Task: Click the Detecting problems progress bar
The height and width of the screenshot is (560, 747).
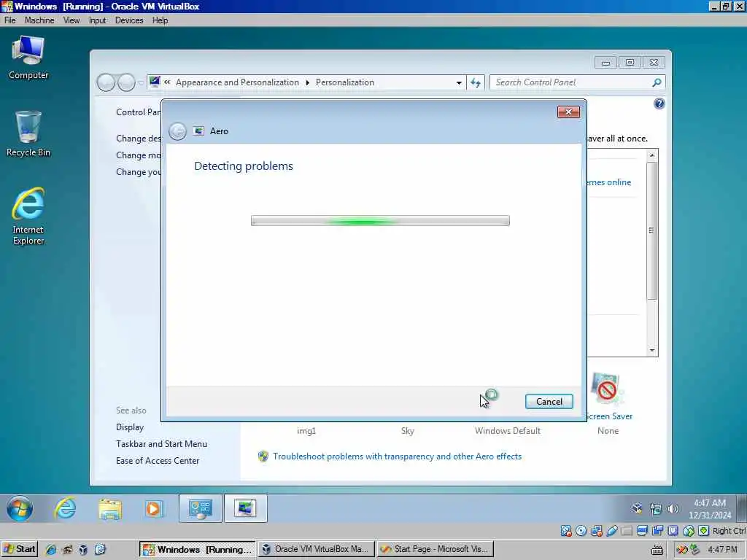Action: coord(380,220)
